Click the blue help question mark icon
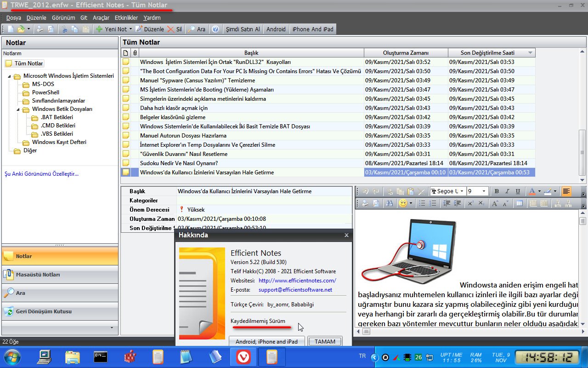588x368 pixels. click(215, 29)
